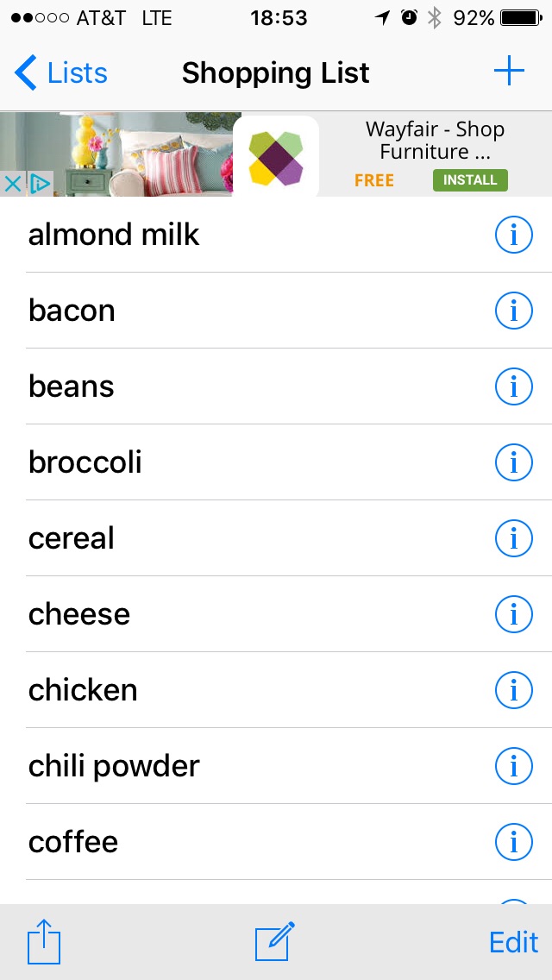Open chicken info details
This screenshot has width=552, height=980.
(514, 690)
